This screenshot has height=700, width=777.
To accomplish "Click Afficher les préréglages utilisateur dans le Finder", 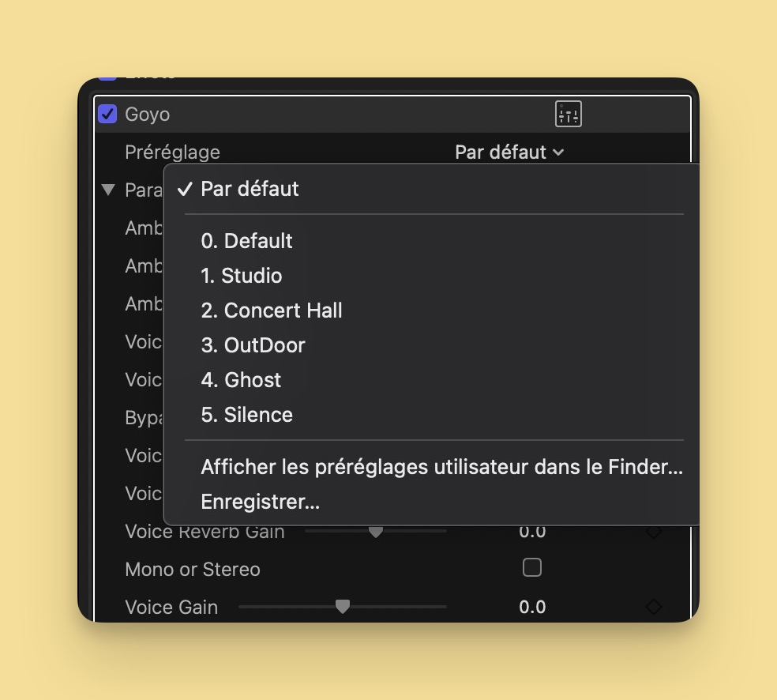I will [x=441, y=467].
